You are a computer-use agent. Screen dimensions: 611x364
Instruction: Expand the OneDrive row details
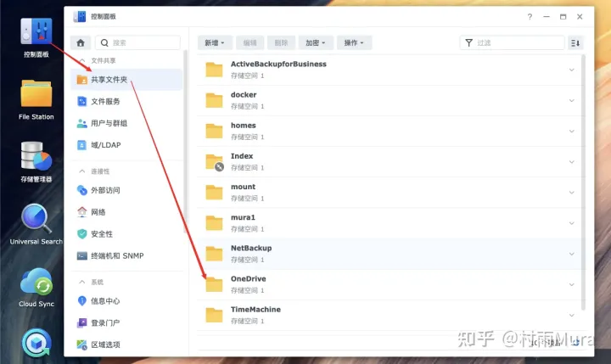572,284
